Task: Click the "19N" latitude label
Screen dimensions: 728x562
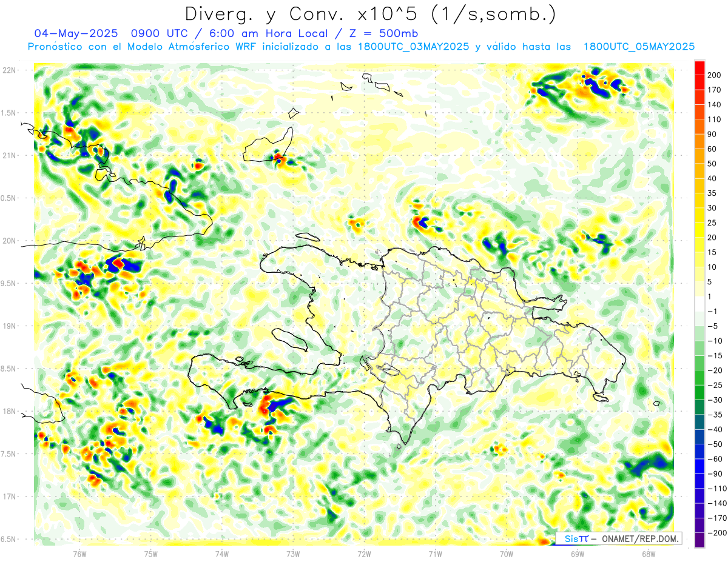Action: pyautogui.click(x=10, y=326)
